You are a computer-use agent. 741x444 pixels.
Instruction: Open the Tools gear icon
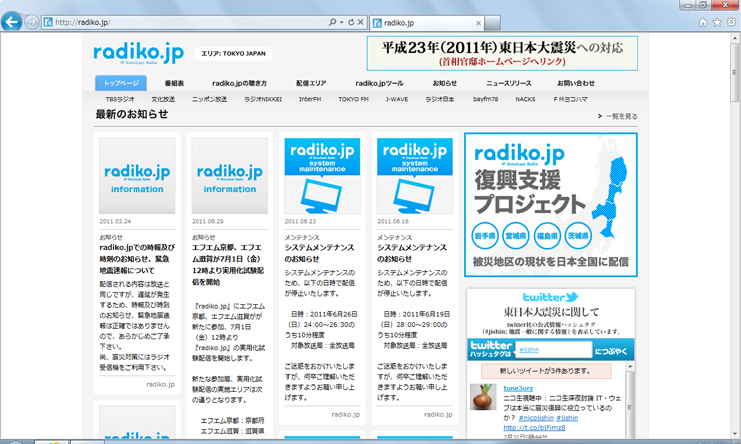(731, 22)
